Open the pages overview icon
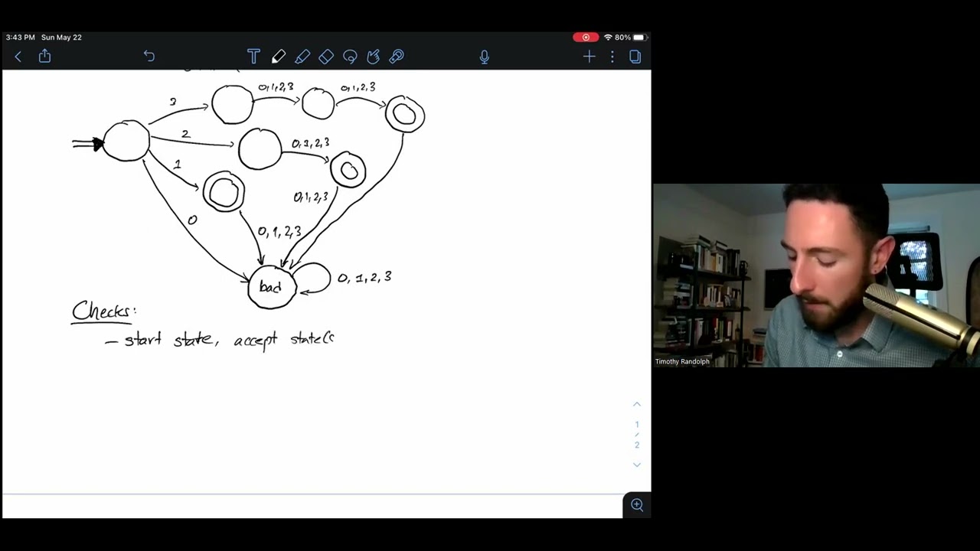The width and height of the screenshot is (980, 551). click(635, 56)
